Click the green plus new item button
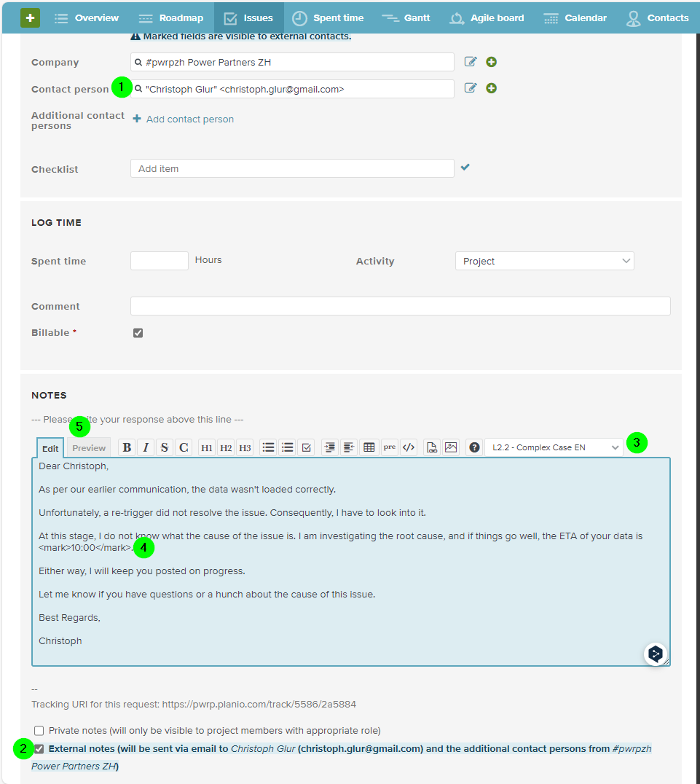Viewport: 700px width, 784px height. 30,18
